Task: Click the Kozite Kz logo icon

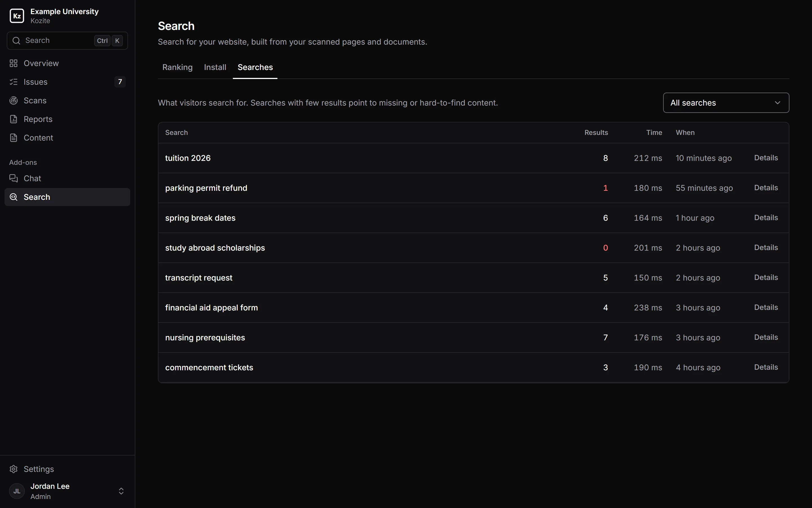Action: (17, 16)
